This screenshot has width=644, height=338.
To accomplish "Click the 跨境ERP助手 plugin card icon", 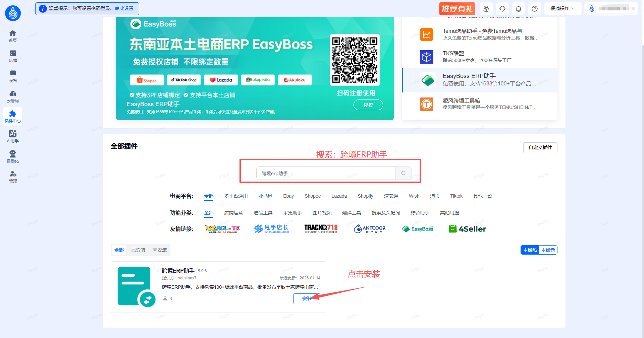I will point(137,287).
